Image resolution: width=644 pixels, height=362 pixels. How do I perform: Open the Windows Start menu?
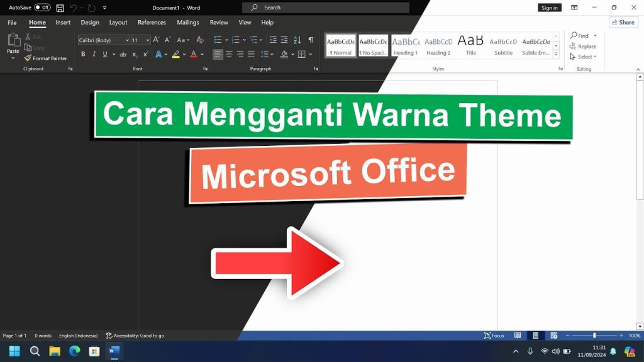click(x=15, y=351)
